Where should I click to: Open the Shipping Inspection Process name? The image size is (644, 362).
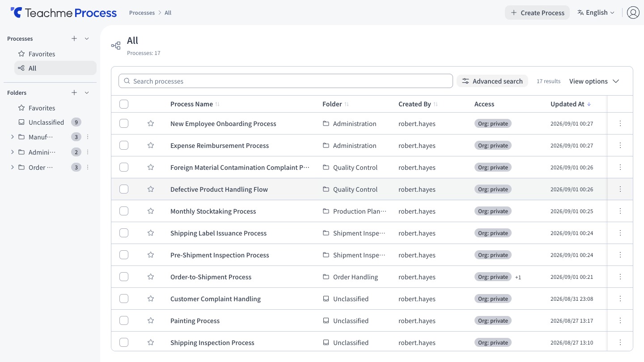click(212, 342)
